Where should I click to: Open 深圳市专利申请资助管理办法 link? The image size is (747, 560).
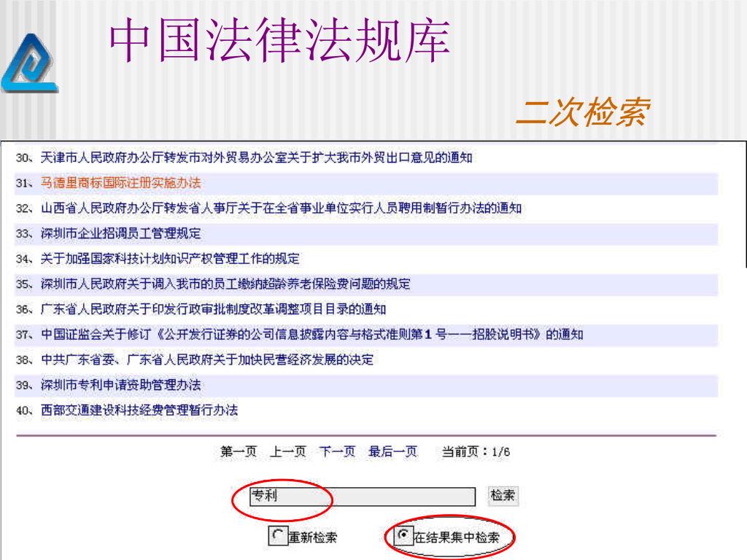coord(120,385)
